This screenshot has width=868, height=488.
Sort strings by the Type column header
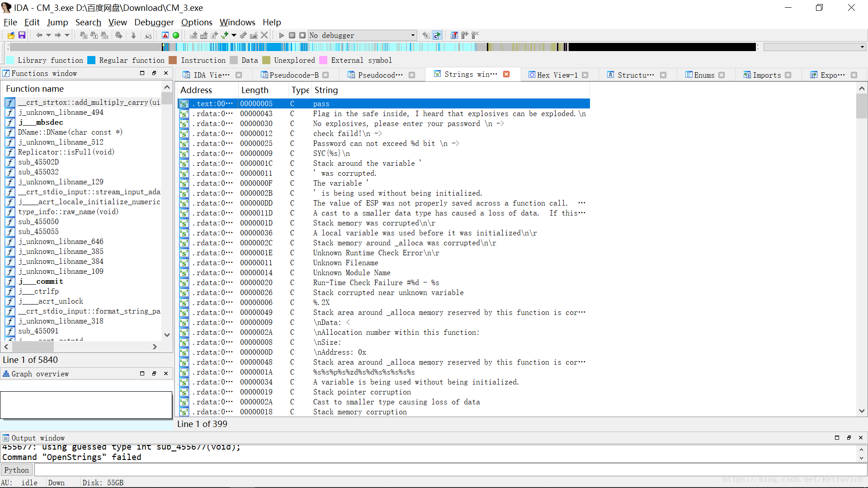pyautogui.click(x=300, y=90)
